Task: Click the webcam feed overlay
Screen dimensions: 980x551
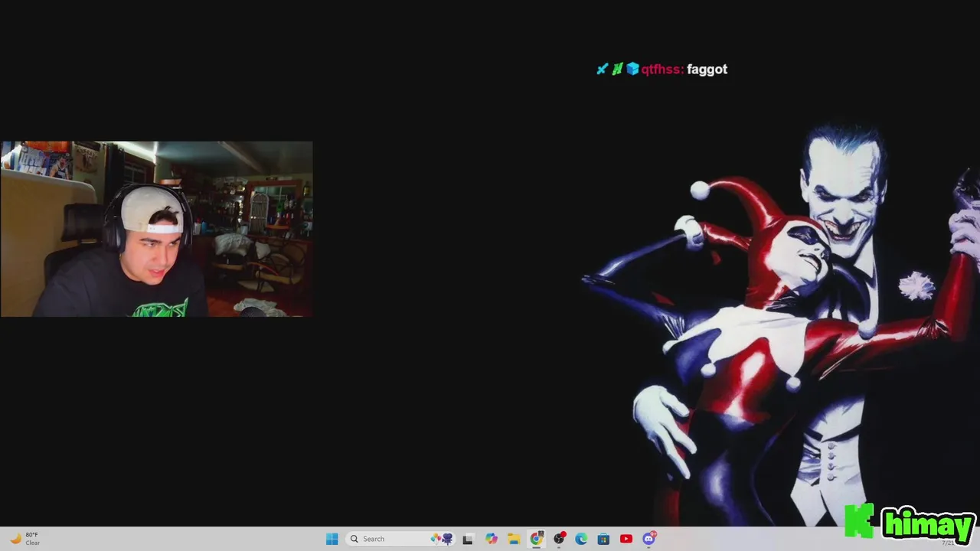Action: tap(156, 229)
